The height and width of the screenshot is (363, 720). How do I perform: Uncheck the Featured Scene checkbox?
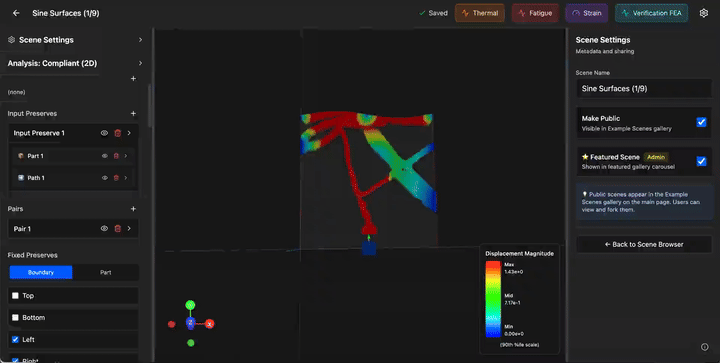point(701,161)
